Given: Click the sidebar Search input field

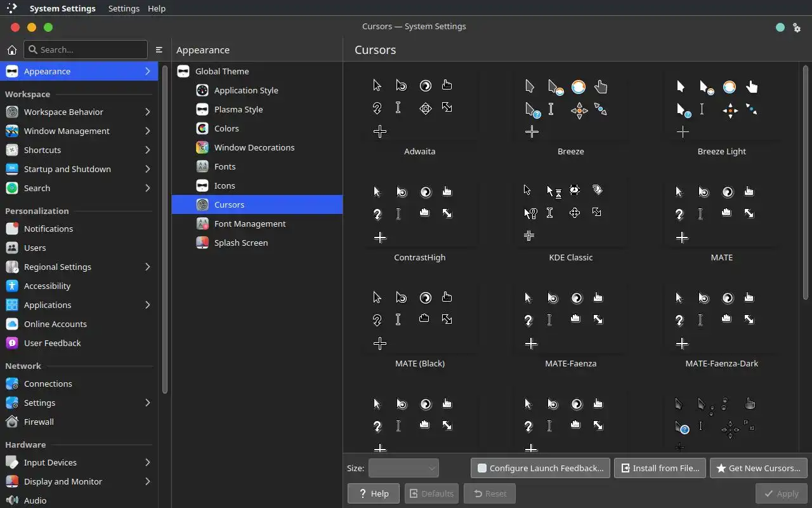Looking at the screenshot, I should [86, 50].
